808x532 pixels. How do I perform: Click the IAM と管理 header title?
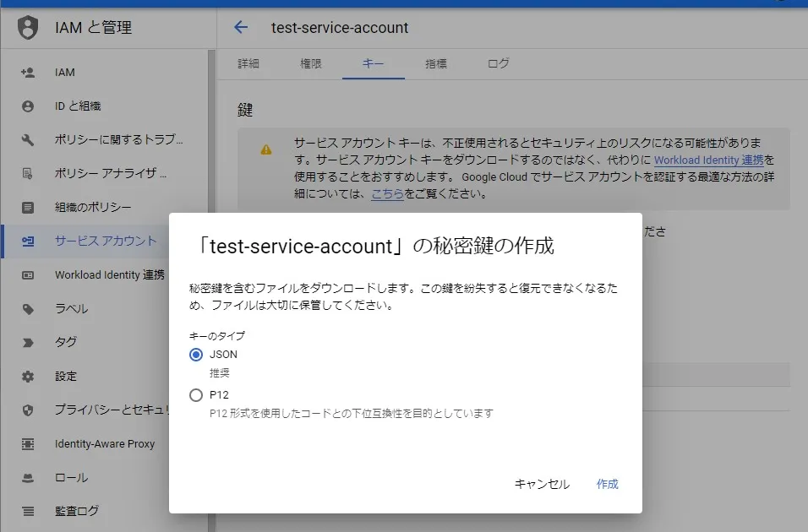93,27
